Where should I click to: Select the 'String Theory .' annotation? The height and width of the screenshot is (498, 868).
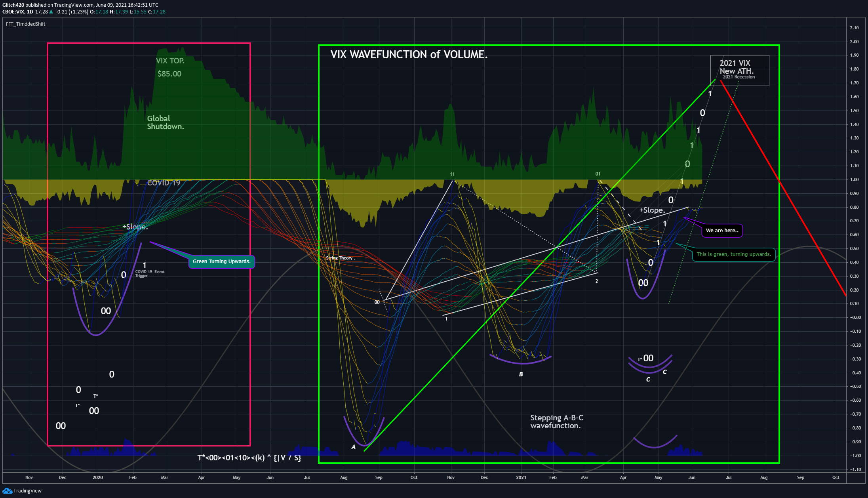coord(341,258)
